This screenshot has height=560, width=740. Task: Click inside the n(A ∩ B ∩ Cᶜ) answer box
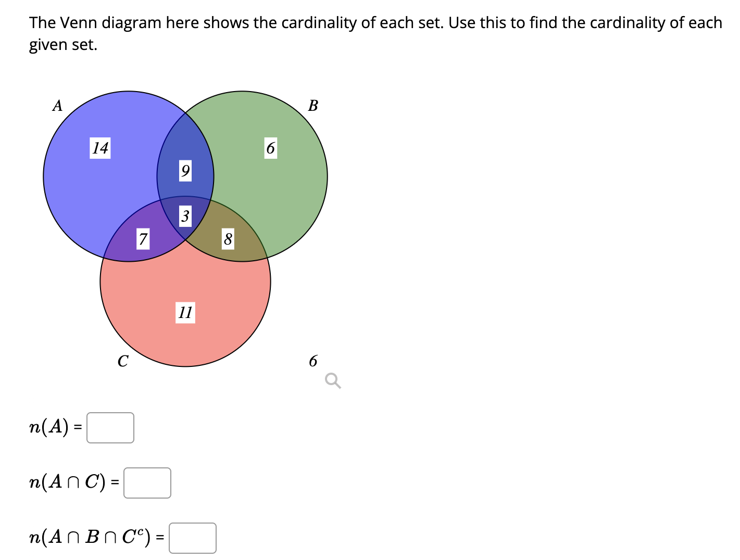click(x=193, y=538)
